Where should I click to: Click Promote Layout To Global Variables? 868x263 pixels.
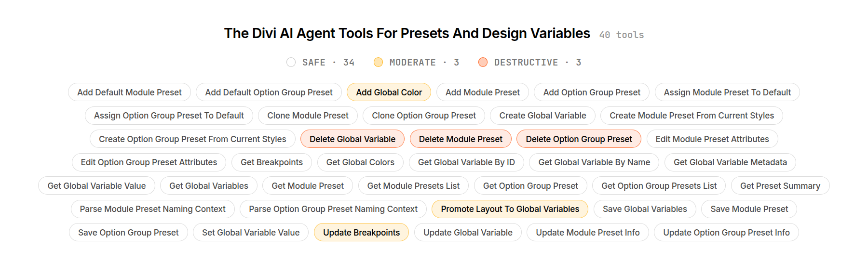pyautogui.click(x=510, y=209)
